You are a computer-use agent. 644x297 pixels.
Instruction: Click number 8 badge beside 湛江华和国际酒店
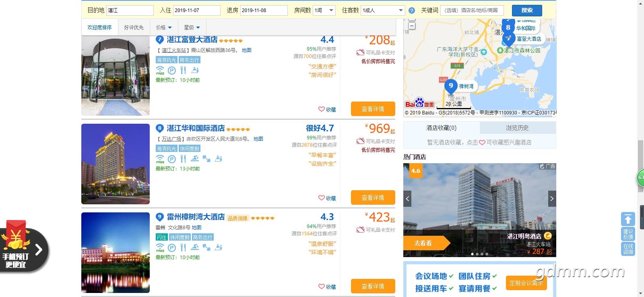tap(160, 128)
